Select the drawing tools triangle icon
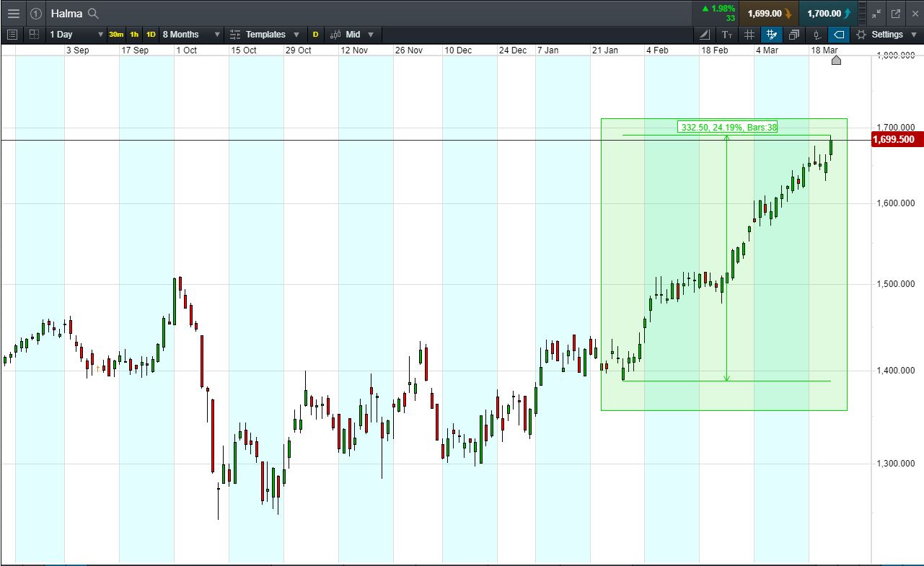The image size is (924, 566). [705, 35]
